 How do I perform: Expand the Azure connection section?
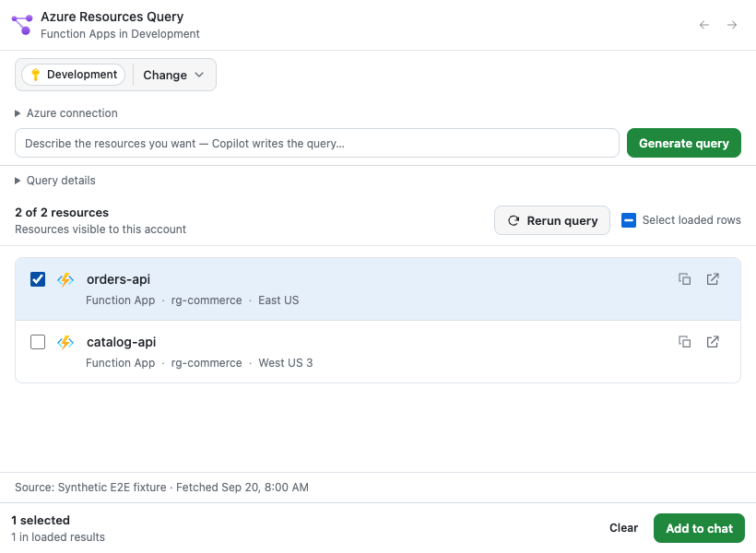[x=66, y=113]
